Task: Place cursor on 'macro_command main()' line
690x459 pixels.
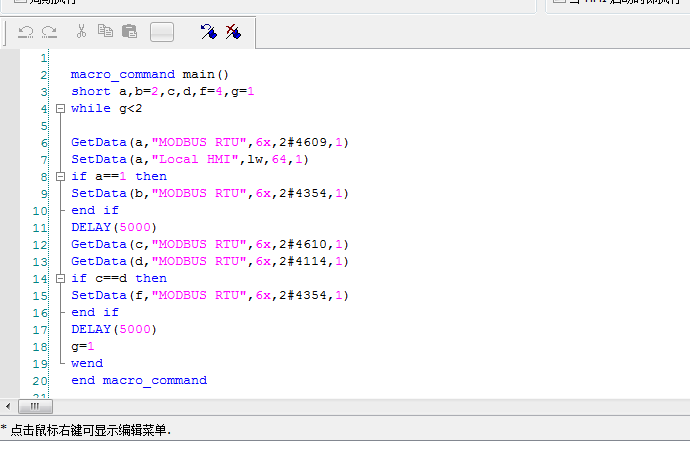Action: pyautogui.click(x=150, y=75)
